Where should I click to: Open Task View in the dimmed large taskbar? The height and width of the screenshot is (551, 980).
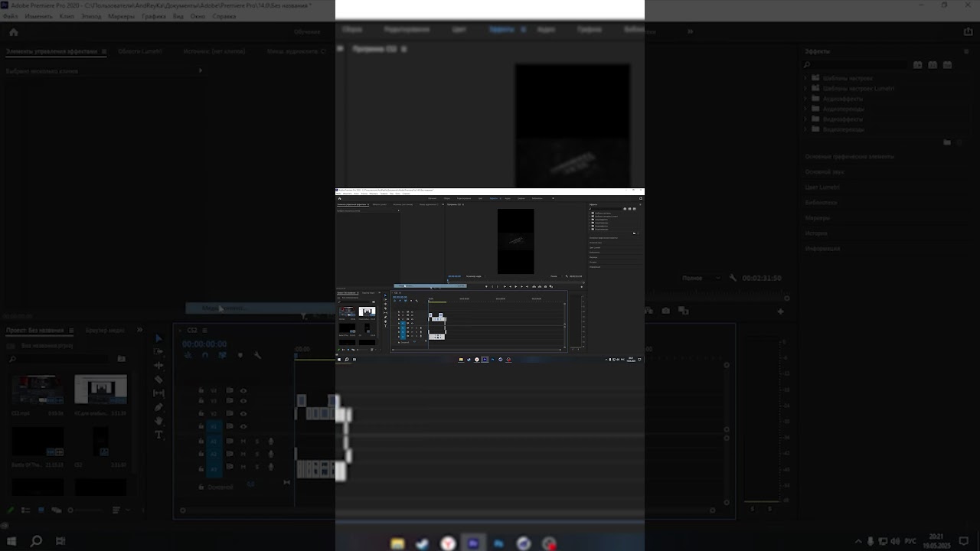pyautogui.click(x=60, y=541)
